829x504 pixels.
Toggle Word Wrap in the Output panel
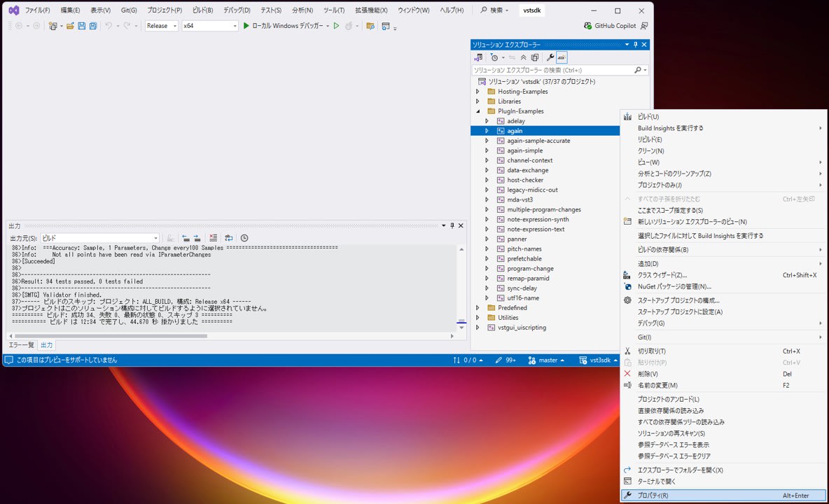[229, 238]
